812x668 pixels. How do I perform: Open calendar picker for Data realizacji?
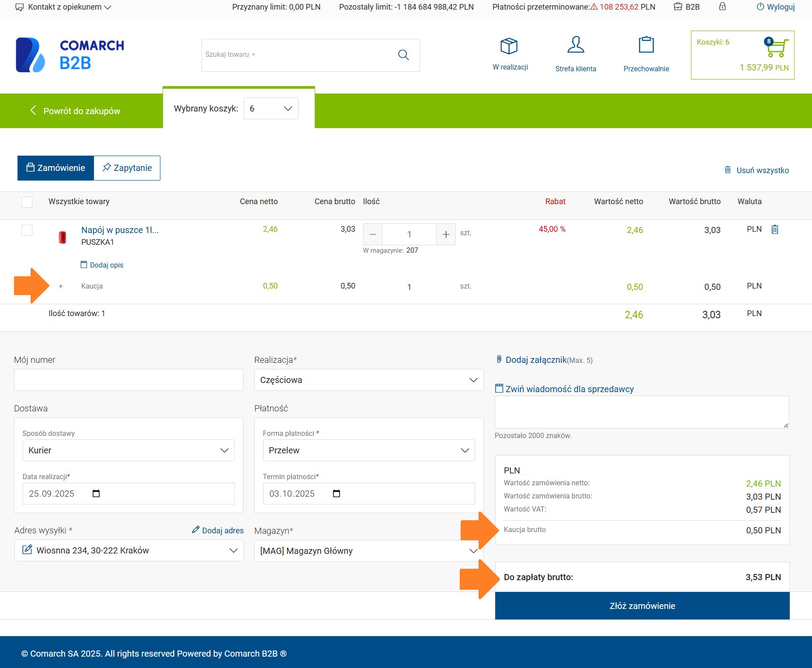pos(96,494)
